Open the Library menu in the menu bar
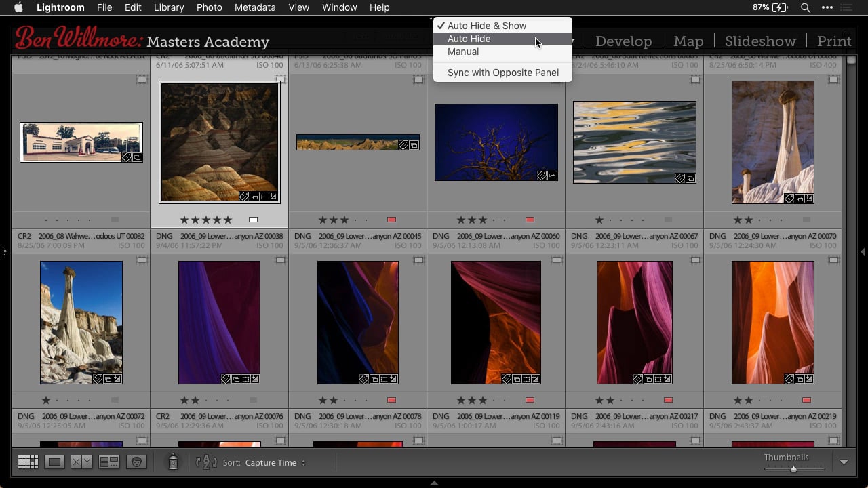The image size is (868, 488). point(169,7)
